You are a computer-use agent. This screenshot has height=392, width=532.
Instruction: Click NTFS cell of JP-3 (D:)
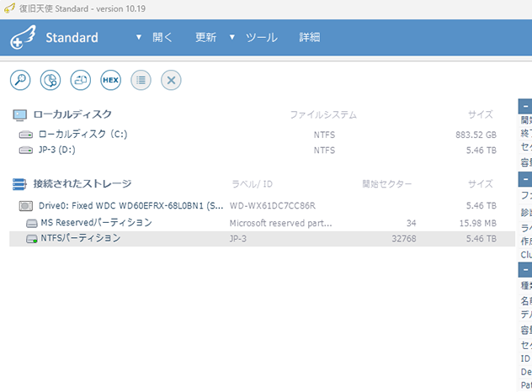point(324,151)
